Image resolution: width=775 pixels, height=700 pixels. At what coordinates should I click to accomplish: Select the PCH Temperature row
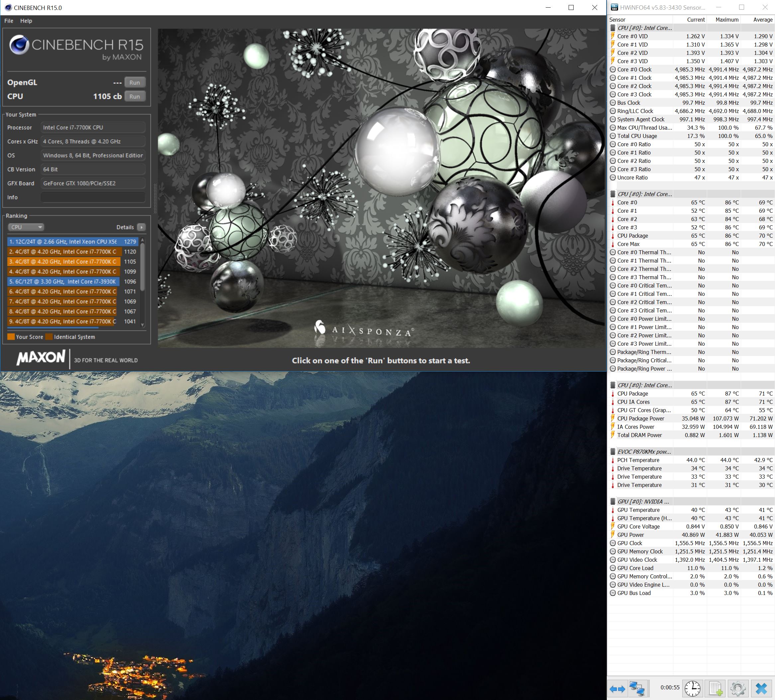coord(691,460)
